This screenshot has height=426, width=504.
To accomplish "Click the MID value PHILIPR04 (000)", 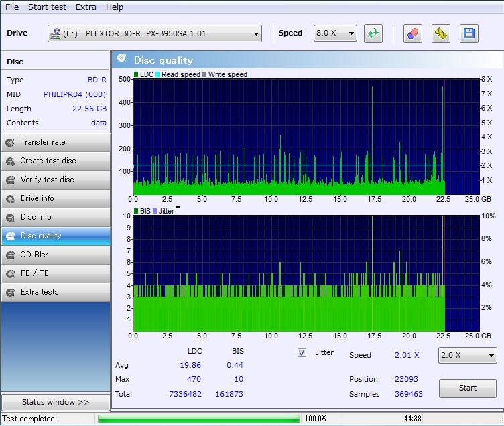I will tap(74, 94).
